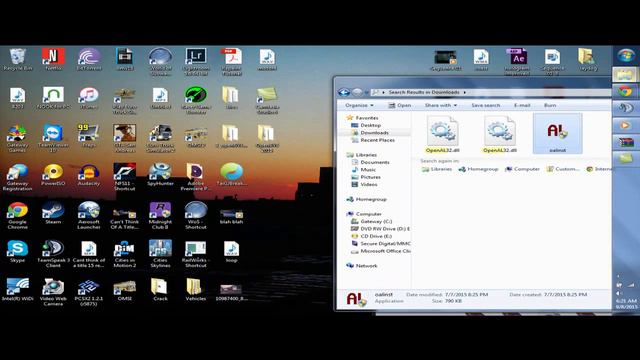640x360 pixels.
Task: Select the Gateway Games desktop icon
Action: [x=18, y=138]
